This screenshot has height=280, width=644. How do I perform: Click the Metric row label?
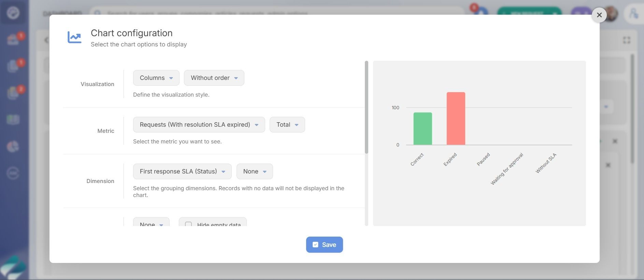106,131
